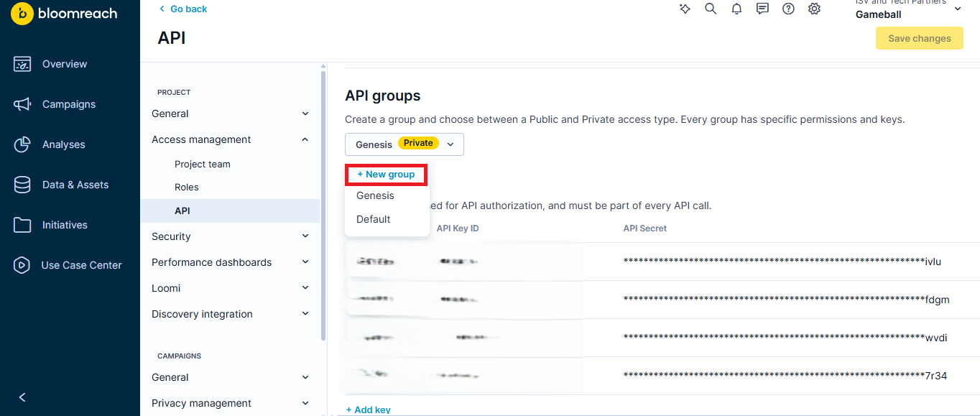Open the settings gear icon
The width and height of the screenshot is (980, 416).
click(x=814, y=9)
